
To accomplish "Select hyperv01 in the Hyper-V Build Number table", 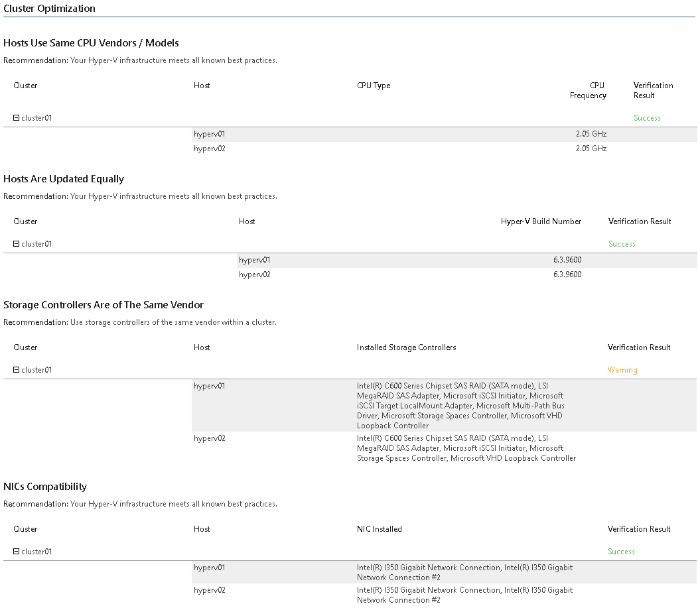I will coord(255,260).
